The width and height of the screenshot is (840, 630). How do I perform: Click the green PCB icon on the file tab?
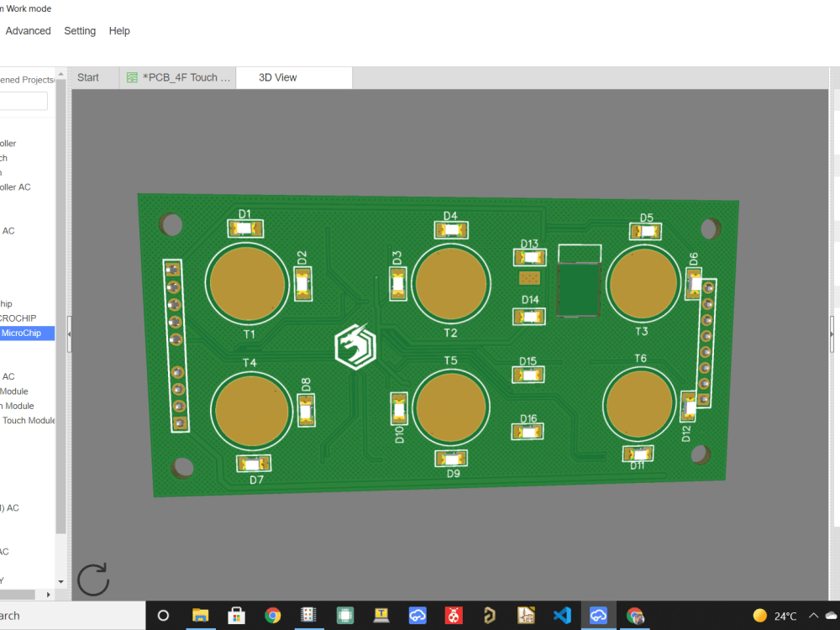(x=132, y=77)
